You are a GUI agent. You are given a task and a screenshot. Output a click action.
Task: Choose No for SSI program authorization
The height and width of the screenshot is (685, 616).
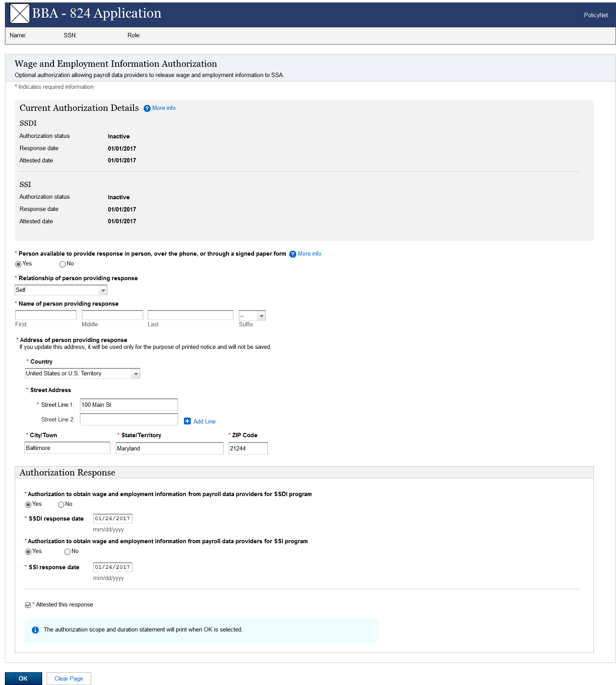click(67, 552)
